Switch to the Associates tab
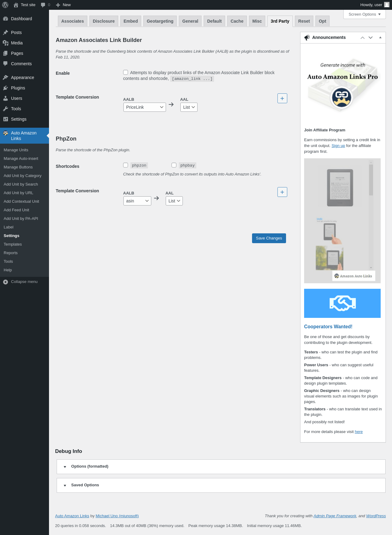This screenshot has width=392, height=535. (x=73, y=21)
